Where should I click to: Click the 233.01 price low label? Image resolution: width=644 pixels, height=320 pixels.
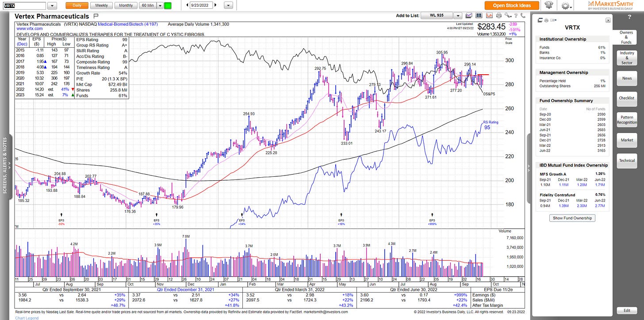click(346, 143)
